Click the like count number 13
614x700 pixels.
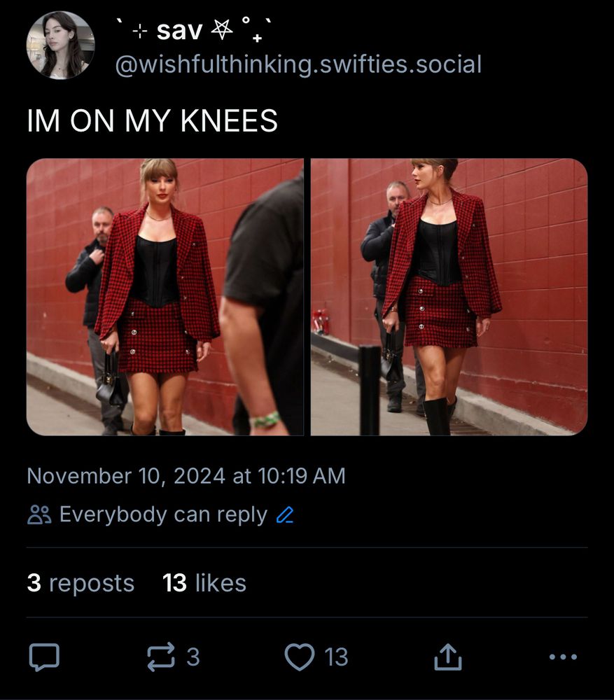point(336,657)
